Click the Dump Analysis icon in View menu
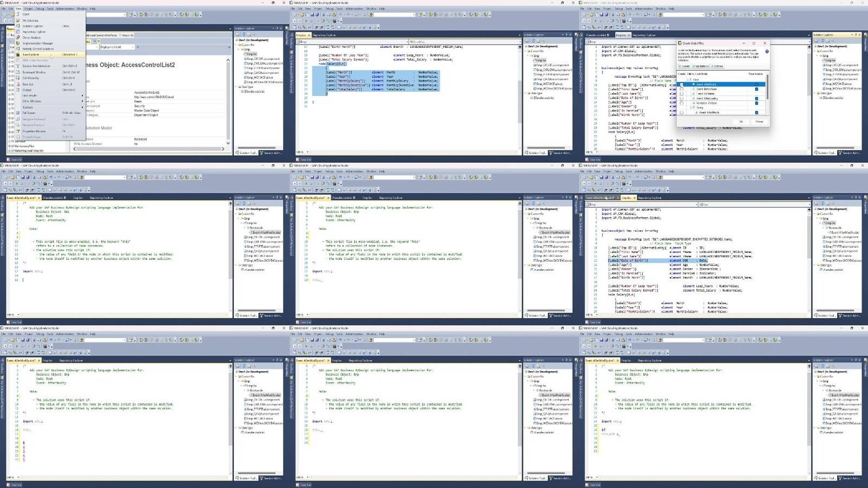The height and width of the screenshot is (488, 868). [18, 37]
